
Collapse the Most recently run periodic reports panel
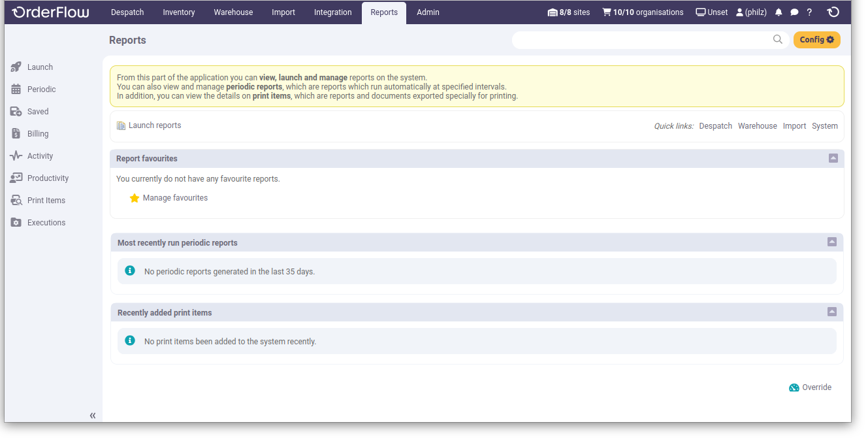click(x=832, y=242)
